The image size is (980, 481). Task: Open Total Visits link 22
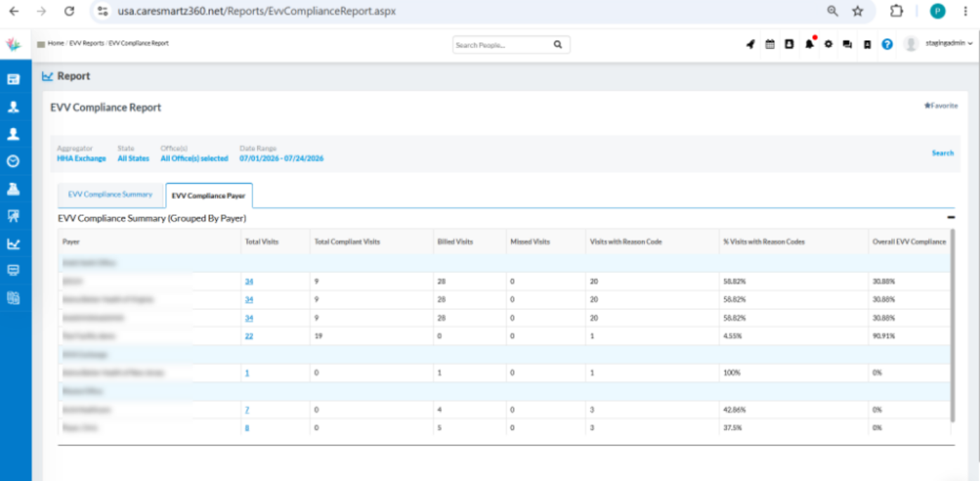pyautogui.click(x=249, y=336)
